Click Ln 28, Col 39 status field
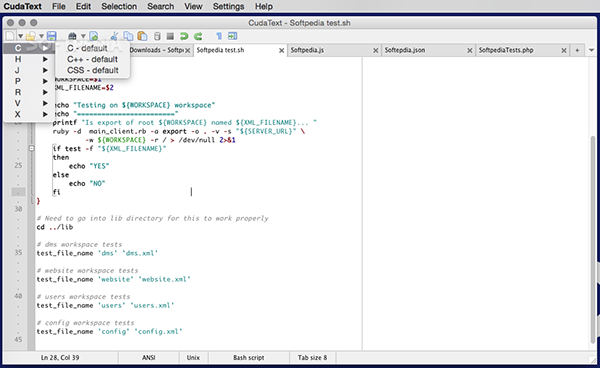The image size is (600, 368). tap(60, 358)
